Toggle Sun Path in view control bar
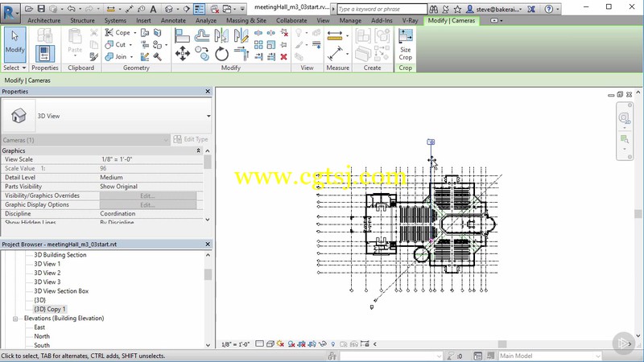644x362 pixels. click(x=281, y=344)
